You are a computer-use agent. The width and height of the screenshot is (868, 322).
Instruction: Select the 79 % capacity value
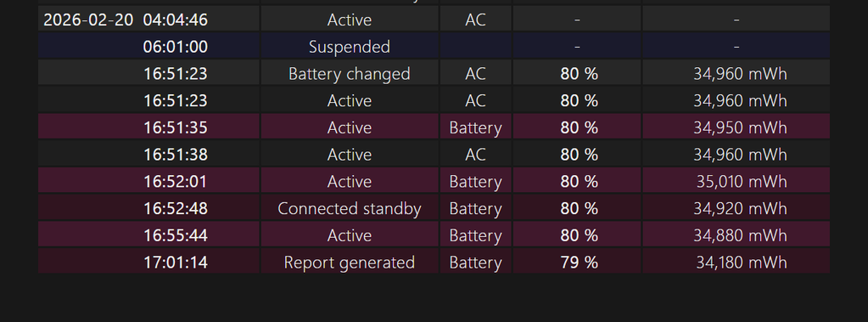pyautogui.click(x=579, y=263)
